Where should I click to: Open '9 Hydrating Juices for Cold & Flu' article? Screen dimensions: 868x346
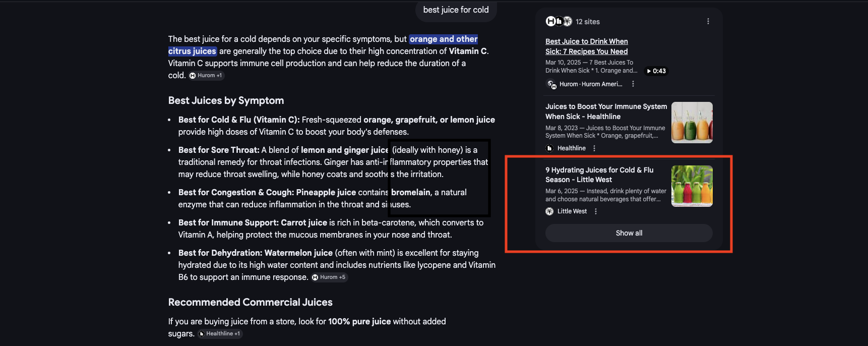tap(599, 175)
